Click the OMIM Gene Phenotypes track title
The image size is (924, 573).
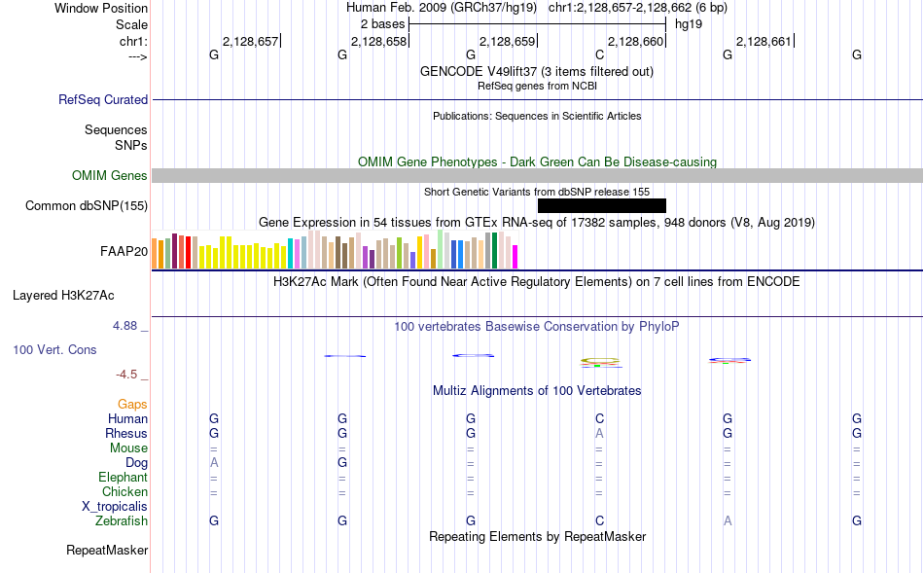(537, 162)
